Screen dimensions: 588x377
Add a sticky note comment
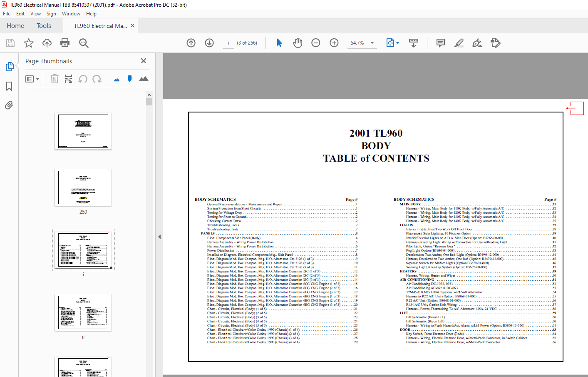coord(441,43)
